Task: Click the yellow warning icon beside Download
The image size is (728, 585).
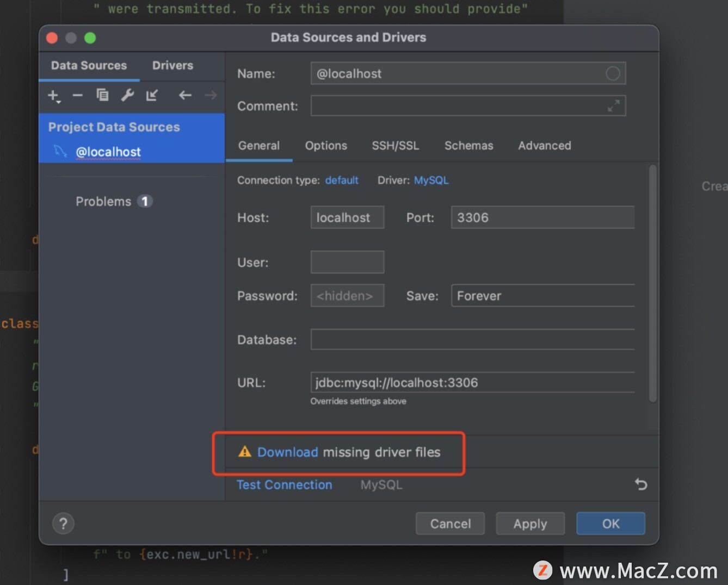Action: click(x=245, y=452)
